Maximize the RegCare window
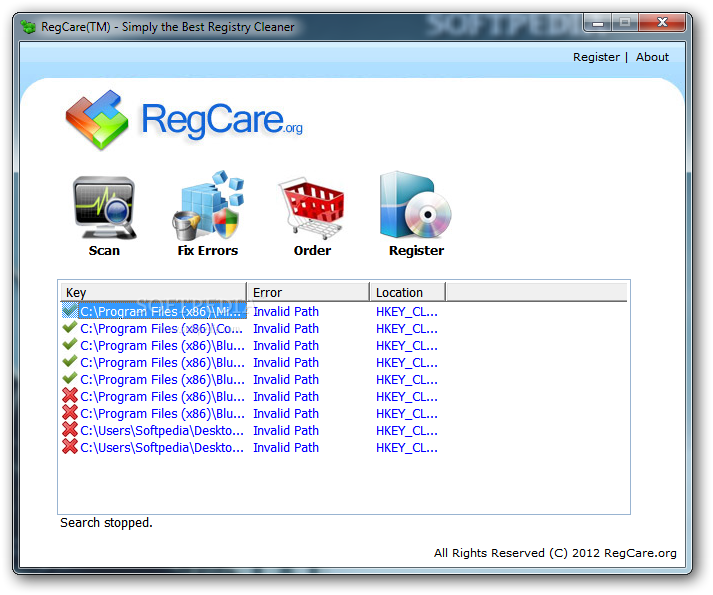 point(625,23)
